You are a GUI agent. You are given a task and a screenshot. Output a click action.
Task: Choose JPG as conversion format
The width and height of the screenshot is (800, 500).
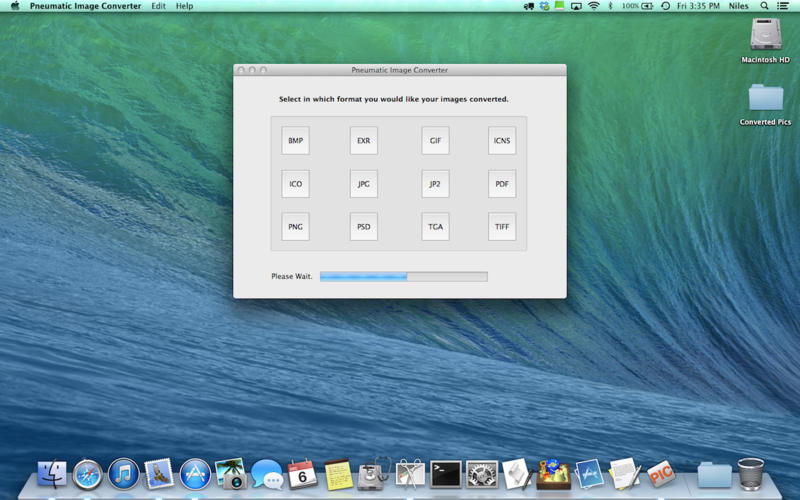(364, 184)
